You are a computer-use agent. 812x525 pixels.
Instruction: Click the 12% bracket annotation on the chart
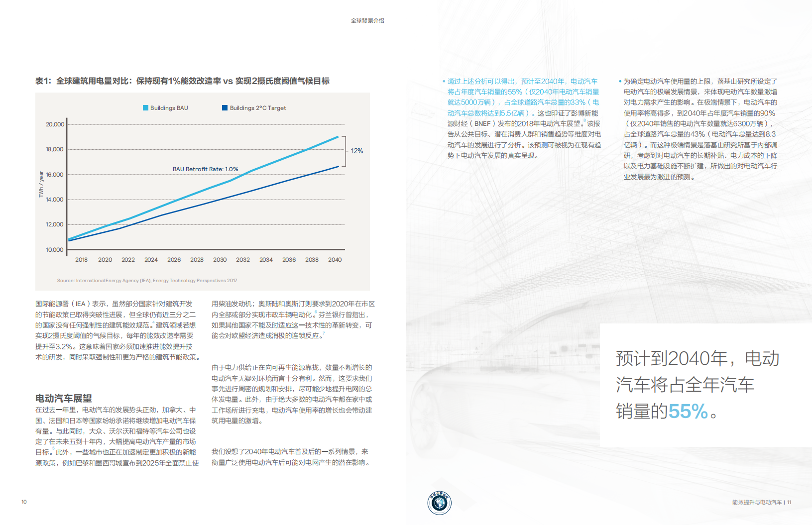point(356,150)
